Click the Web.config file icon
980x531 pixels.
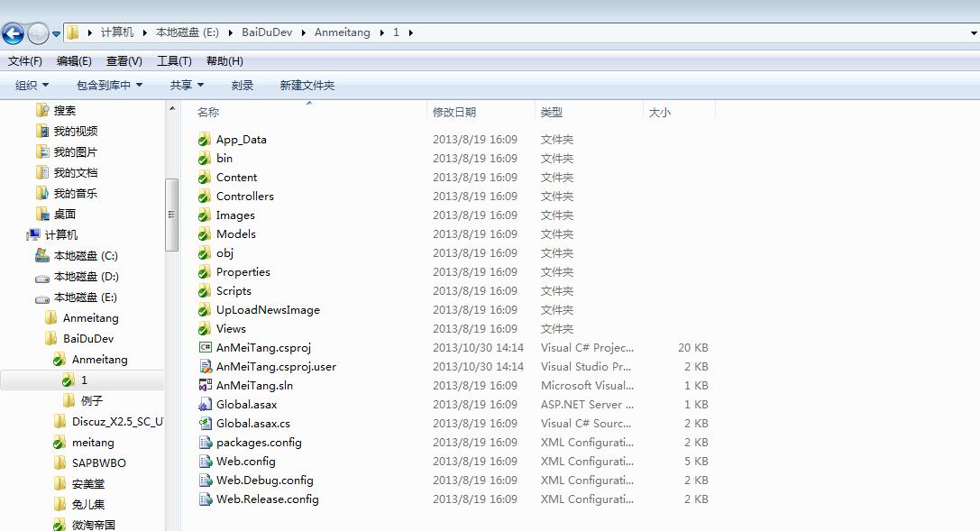205,461
